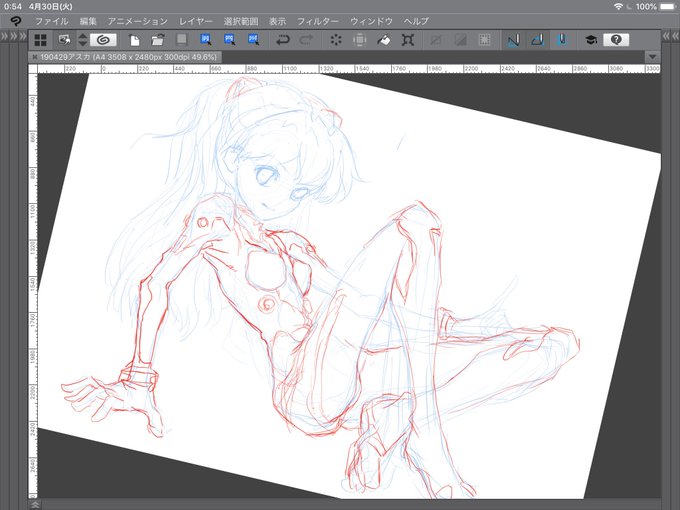This screenshot has width=680, height=510.
Task: Click the 0:54 clock in status bar
Action: pos(13,7)
